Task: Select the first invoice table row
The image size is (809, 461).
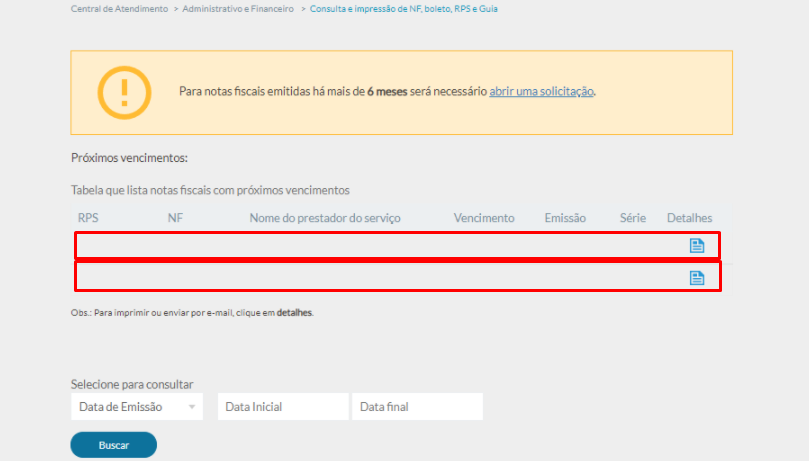Action: pos(380,246)
